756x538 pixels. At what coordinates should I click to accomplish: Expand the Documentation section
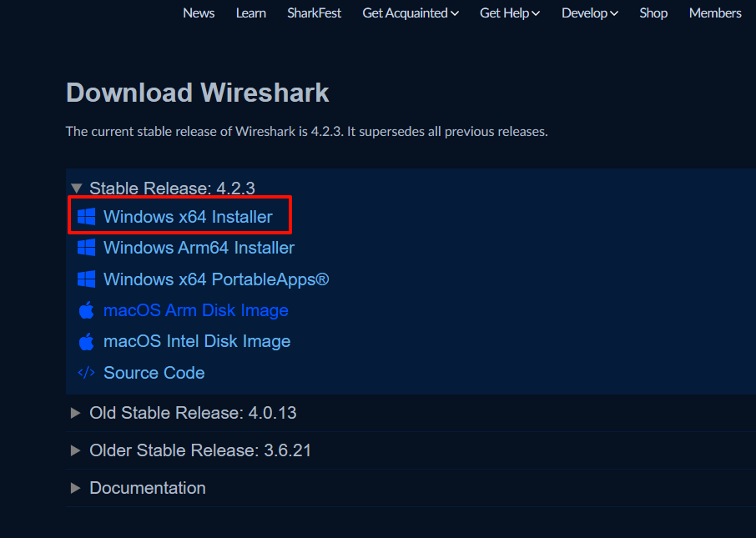(76, 488)
